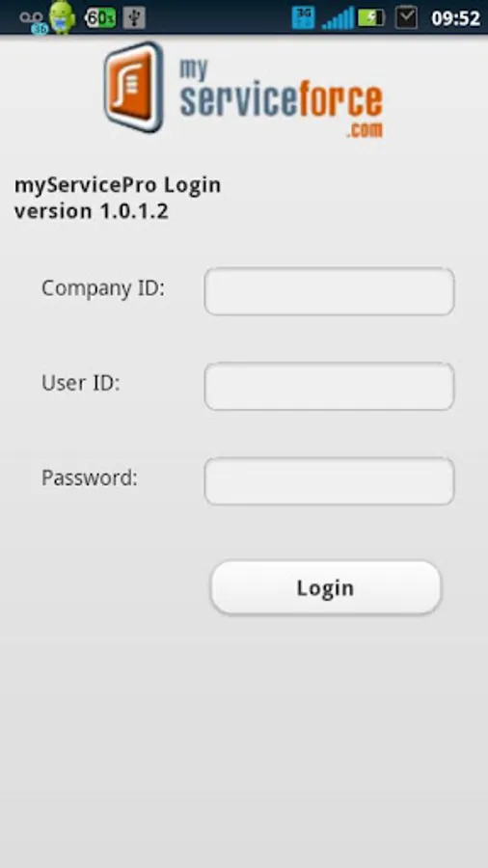Screen dimensions: 488x868
Task: Tap the checkmark task icon beside clock
Action: click(406, 18)
